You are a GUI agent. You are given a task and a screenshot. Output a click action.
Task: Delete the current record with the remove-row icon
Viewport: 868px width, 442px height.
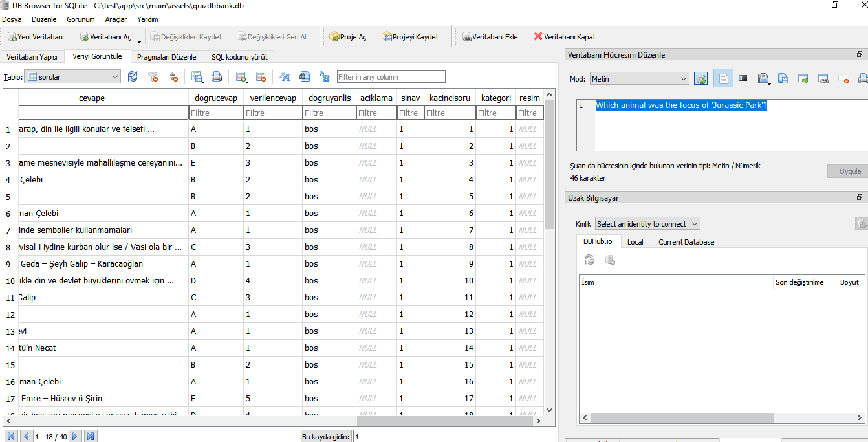(261, 76)
